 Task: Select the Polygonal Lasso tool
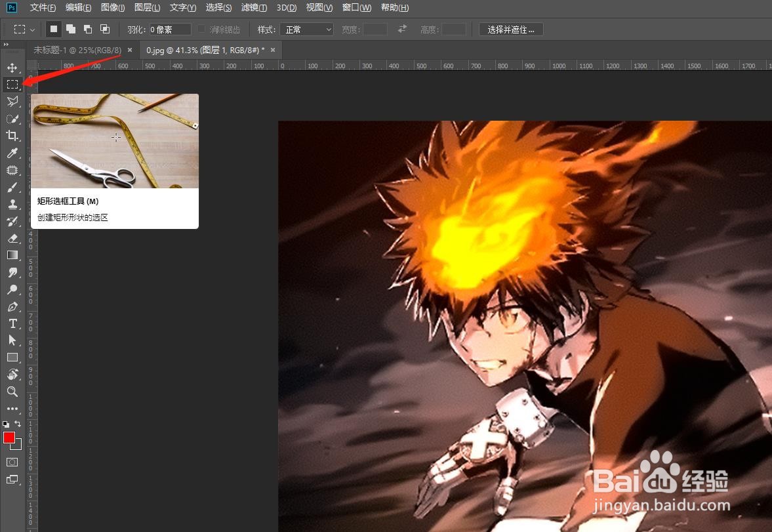[12, 102]
